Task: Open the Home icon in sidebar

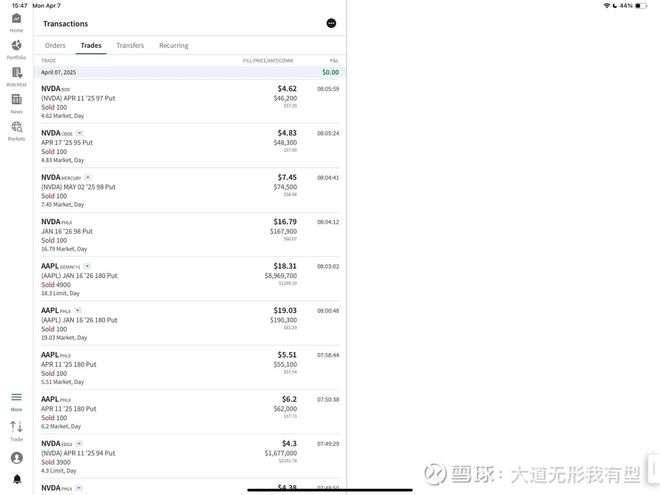Action: tap(16, 19)
